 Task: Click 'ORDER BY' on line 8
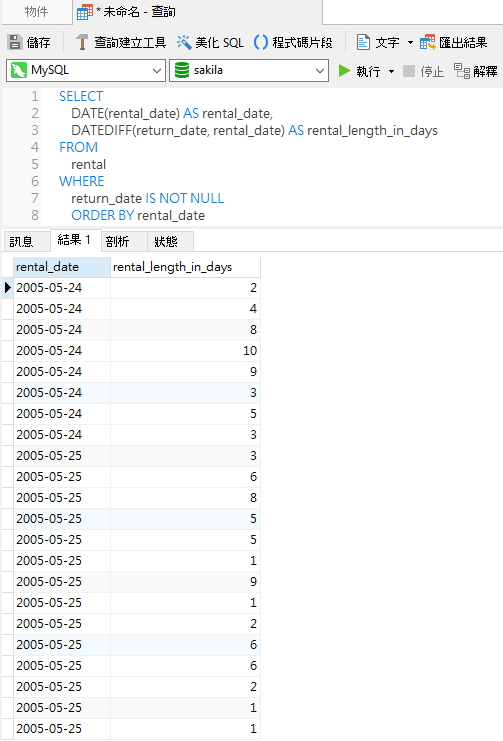click(103, 215)
